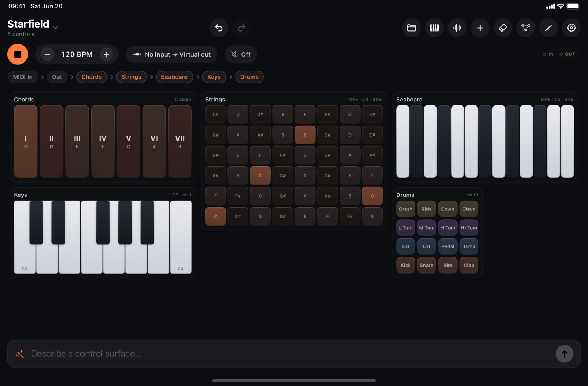This screenshot has width=588, height=386.
Task: Hit the CH closed hi-hat pad
Action: pyautogui.click(x=406, y=246)
